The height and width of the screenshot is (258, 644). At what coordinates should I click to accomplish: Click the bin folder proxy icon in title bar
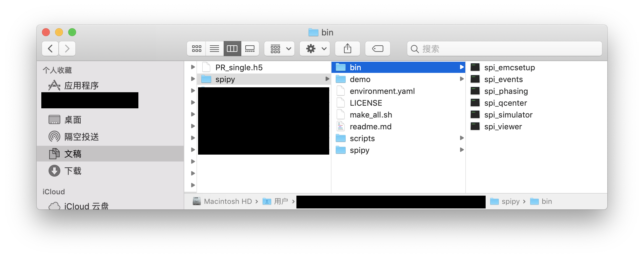pos(313,32)
